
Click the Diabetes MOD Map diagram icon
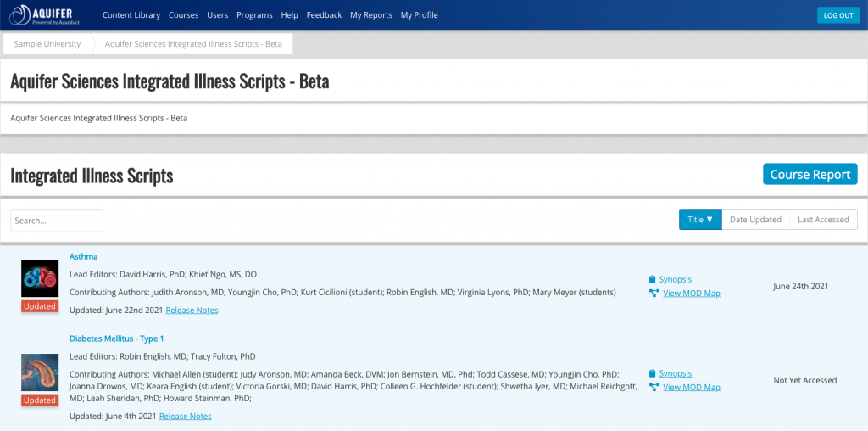coord(654,387)
